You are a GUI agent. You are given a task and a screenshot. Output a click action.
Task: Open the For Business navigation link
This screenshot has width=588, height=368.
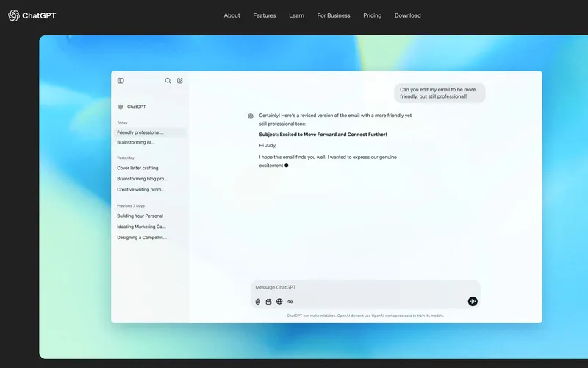(334, 15)
